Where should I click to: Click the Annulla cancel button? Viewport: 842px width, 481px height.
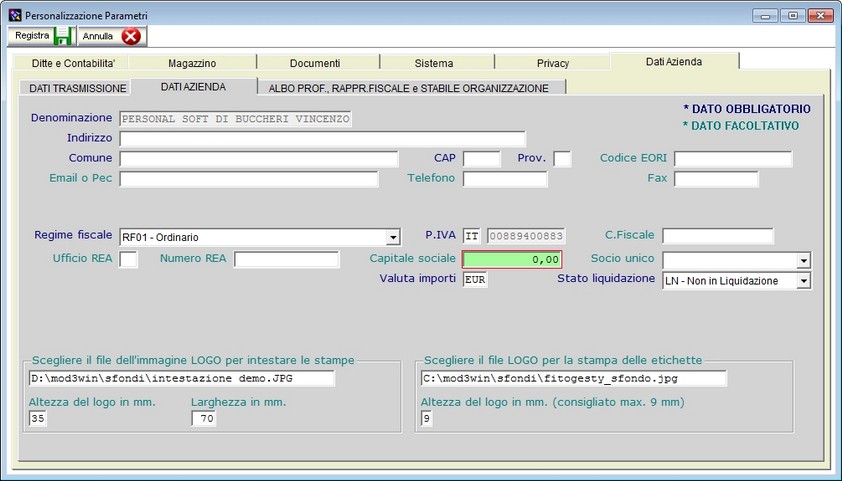(112, 36)
